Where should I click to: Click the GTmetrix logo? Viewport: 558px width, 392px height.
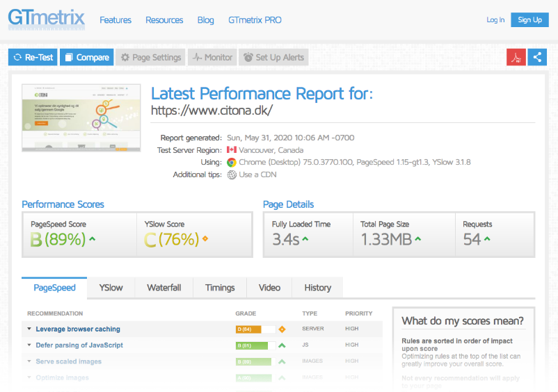click(46, 19)
